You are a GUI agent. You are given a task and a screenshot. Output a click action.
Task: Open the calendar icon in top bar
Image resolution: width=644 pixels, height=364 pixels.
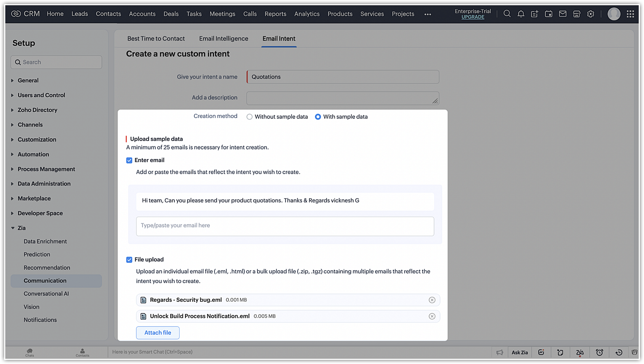click(548, 14)
